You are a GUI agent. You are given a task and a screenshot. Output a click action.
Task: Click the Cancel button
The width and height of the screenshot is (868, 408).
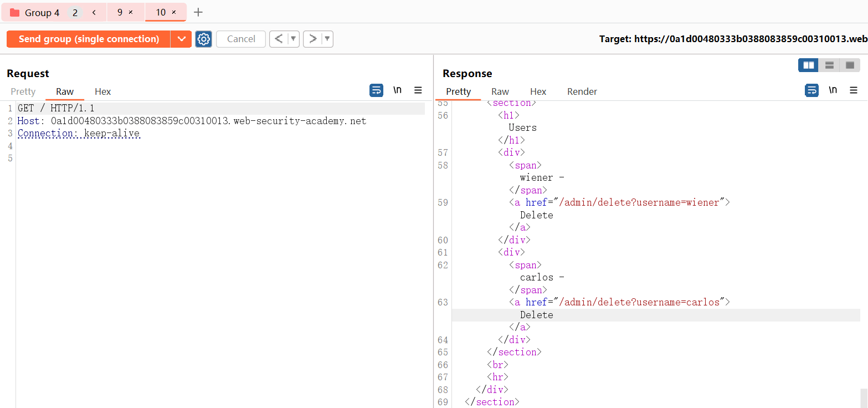click(x=241, y=39)
